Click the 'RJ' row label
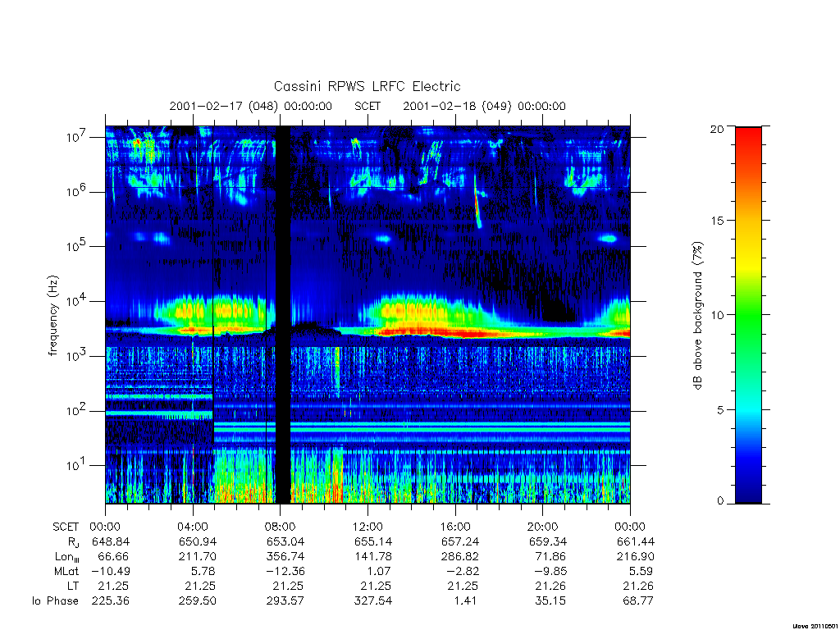Image resolution: width=840 pixels, height=630 pixels. coord(73,542)
